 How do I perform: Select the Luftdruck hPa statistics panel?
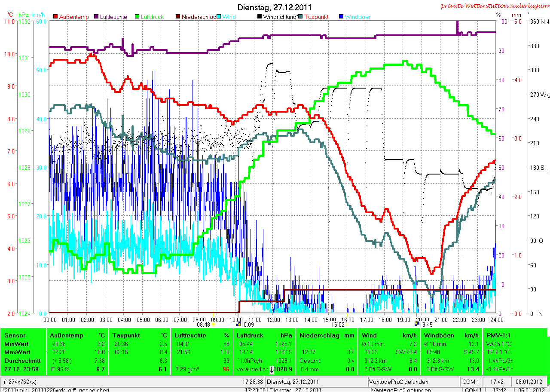pyautogui.click(x=264, y=352)
